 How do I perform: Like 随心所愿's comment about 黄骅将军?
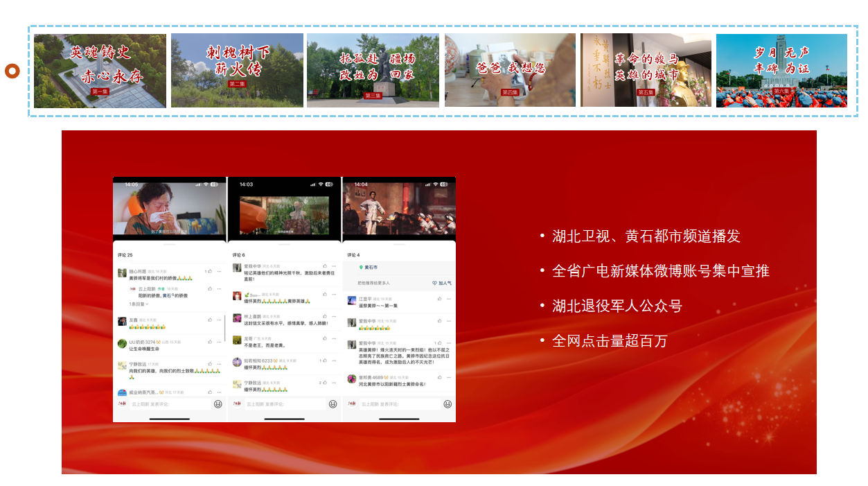pyautogui.click(x=210, y=271)
